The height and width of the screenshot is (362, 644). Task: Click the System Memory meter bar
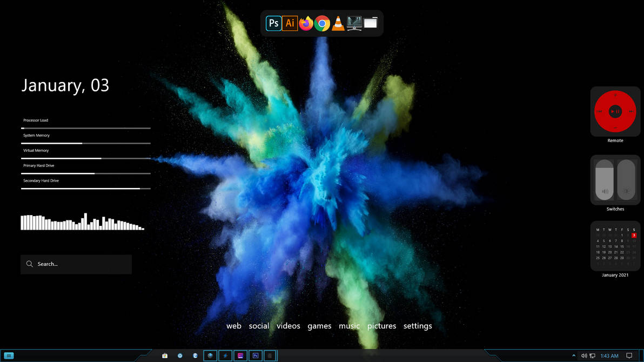click(x=86, y=143)
